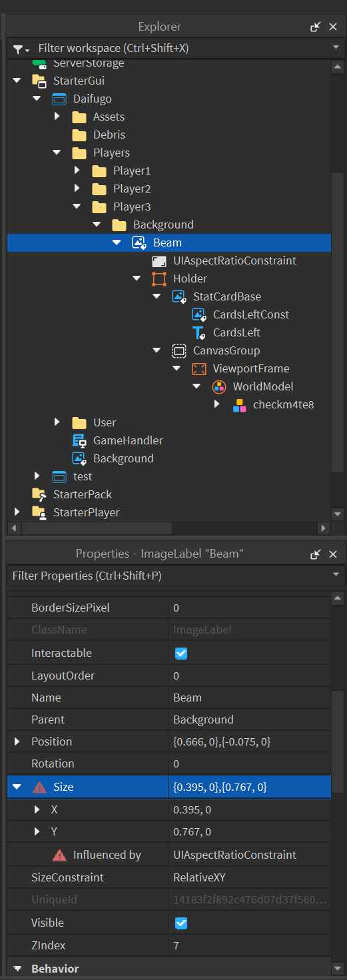Select the CanvasGroup icon in tree
Screen dimensions: 347x980
[179, 350]
